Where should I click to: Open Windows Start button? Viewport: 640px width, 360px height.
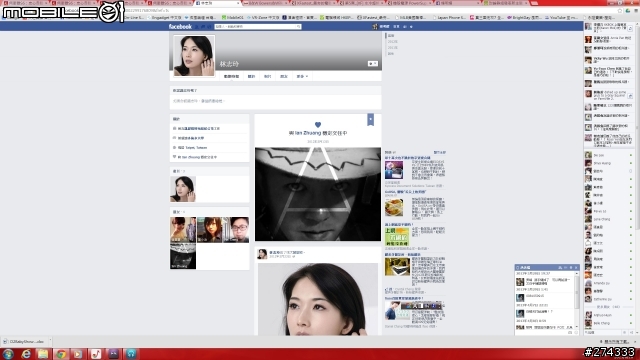[x=8, y=353]
